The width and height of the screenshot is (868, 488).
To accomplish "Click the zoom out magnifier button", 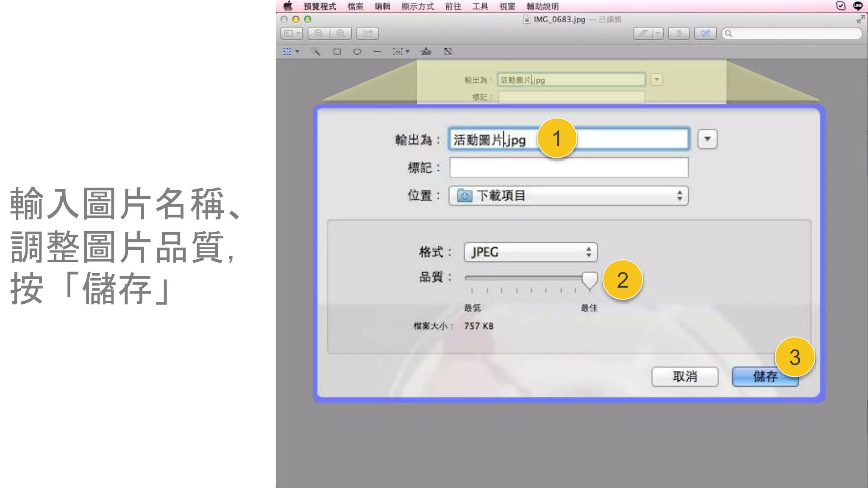I will 319,33.
